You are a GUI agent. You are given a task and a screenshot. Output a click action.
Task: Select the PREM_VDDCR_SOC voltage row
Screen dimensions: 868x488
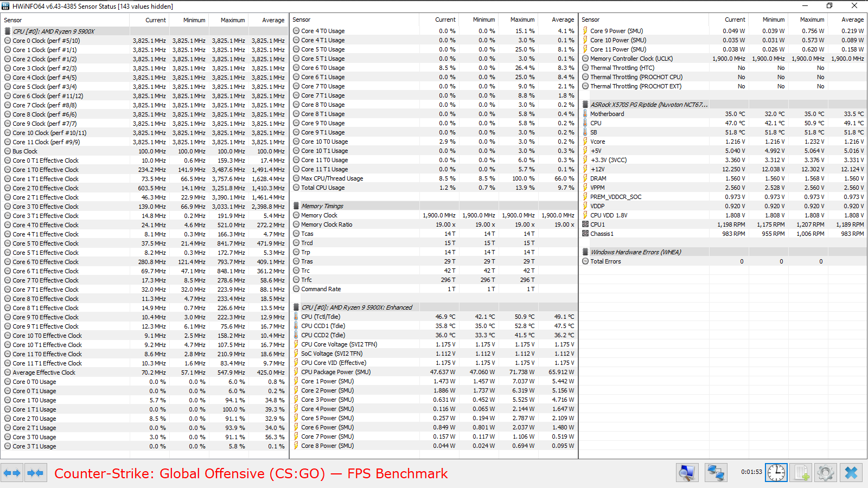[x=723, y=197]
